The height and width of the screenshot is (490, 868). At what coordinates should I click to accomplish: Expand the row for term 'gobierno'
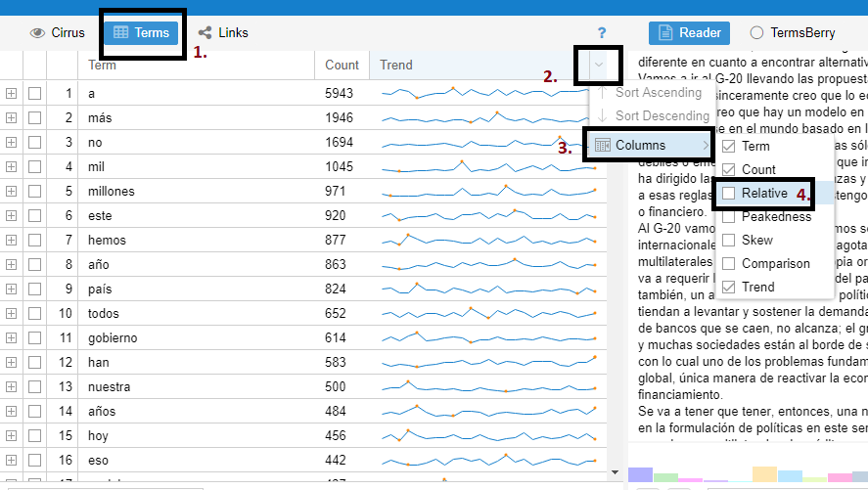pos(12,337)
